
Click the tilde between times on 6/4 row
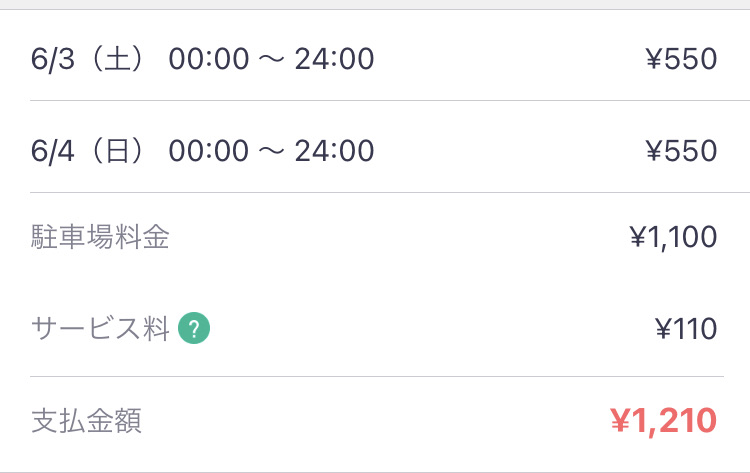pos(271,151)
